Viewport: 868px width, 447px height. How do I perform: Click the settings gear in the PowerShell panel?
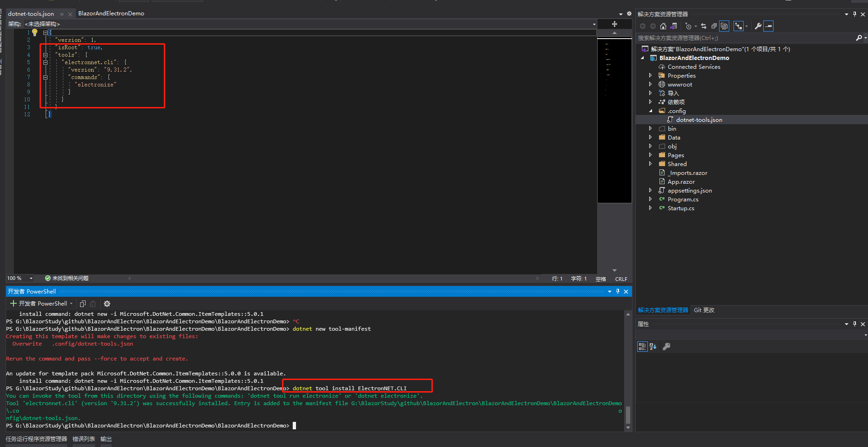(107, 303)
